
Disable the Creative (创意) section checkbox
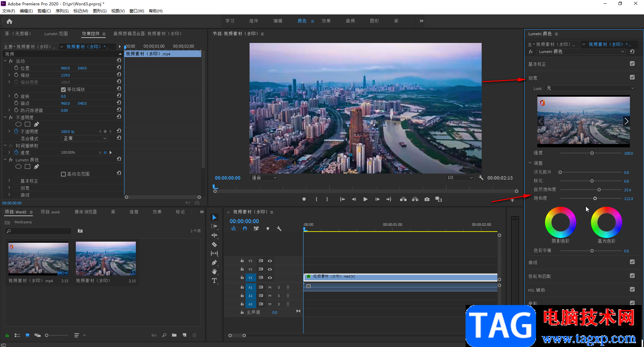(632, 78)
